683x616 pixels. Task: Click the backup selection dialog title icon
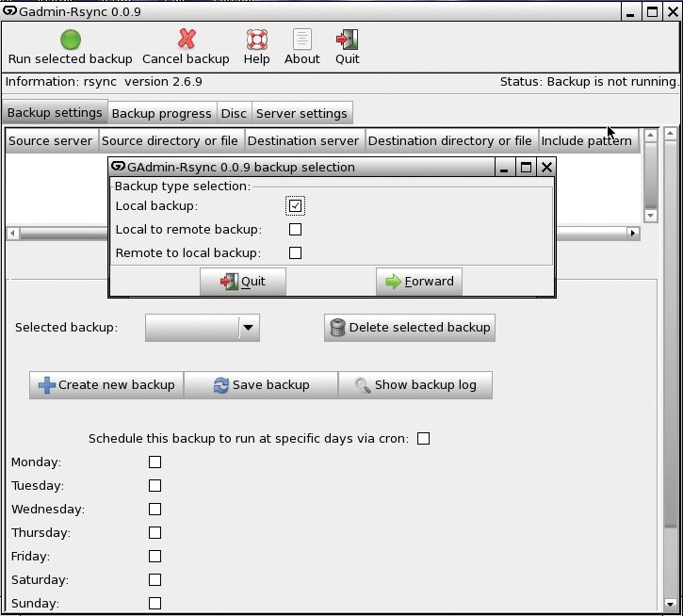118,167
